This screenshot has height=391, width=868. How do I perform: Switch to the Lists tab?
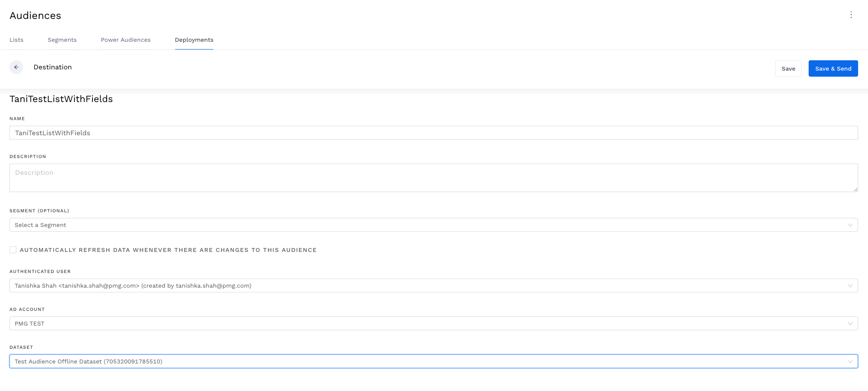[x=16, y=40]
